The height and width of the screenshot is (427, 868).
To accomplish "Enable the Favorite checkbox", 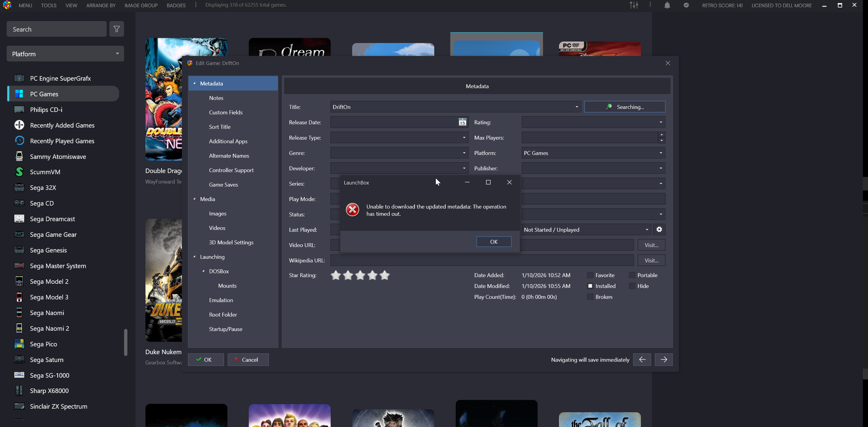I will (590, 275).
